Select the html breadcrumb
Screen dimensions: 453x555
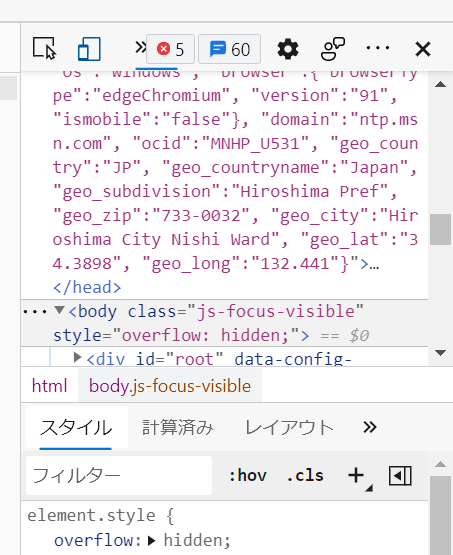click(50, 385)
